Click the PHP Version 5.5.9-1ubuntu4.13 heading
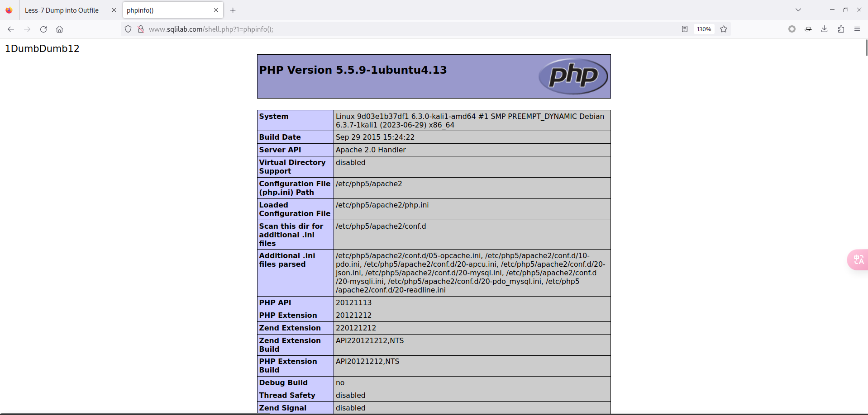The image size is (868, 415). (x=353, y=70)
